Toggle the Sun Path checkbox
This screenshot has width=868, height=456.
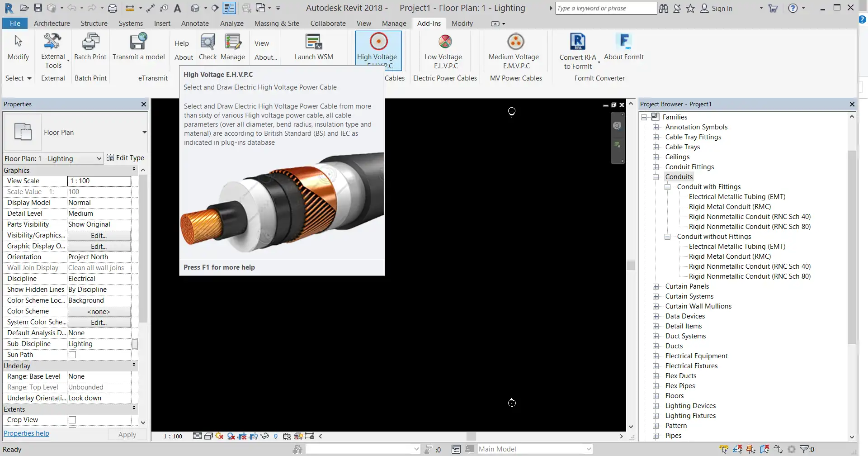tap(72, 354)
